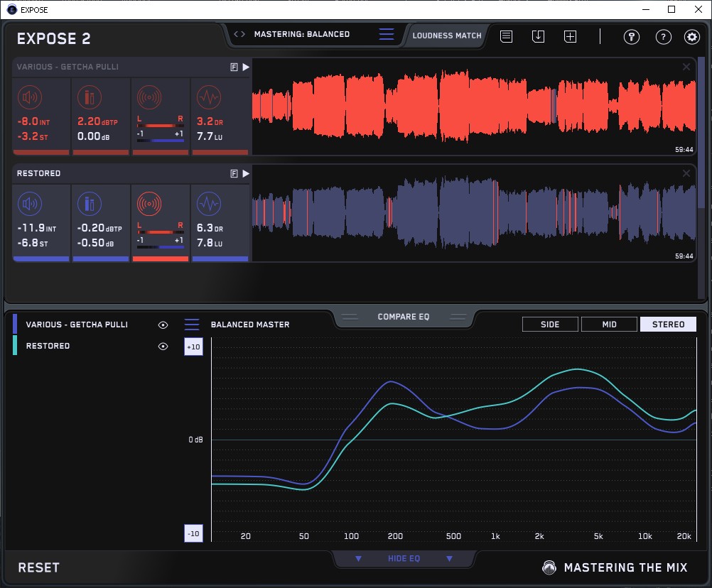Open the mastering preset menu list
This screenshot has width=712, height=588.
click(386, 34)
